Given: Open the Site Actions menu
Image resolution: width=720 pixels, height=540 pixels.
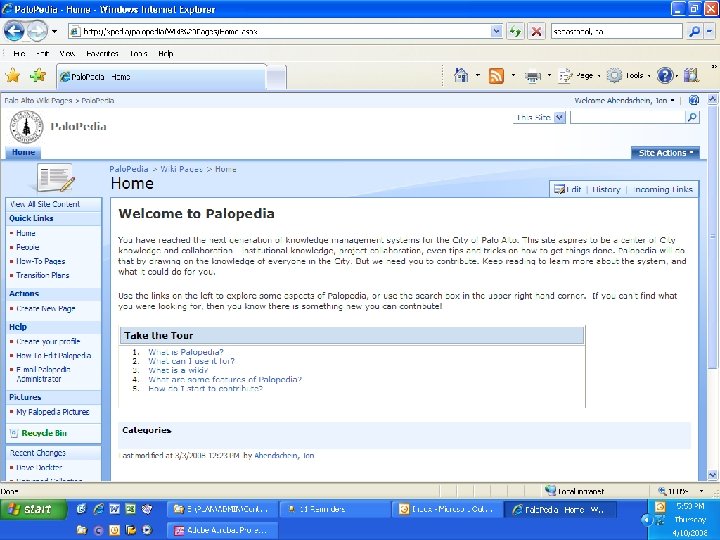Looking at the screenshot, I should pyautogui.click(x=665, y=153).
